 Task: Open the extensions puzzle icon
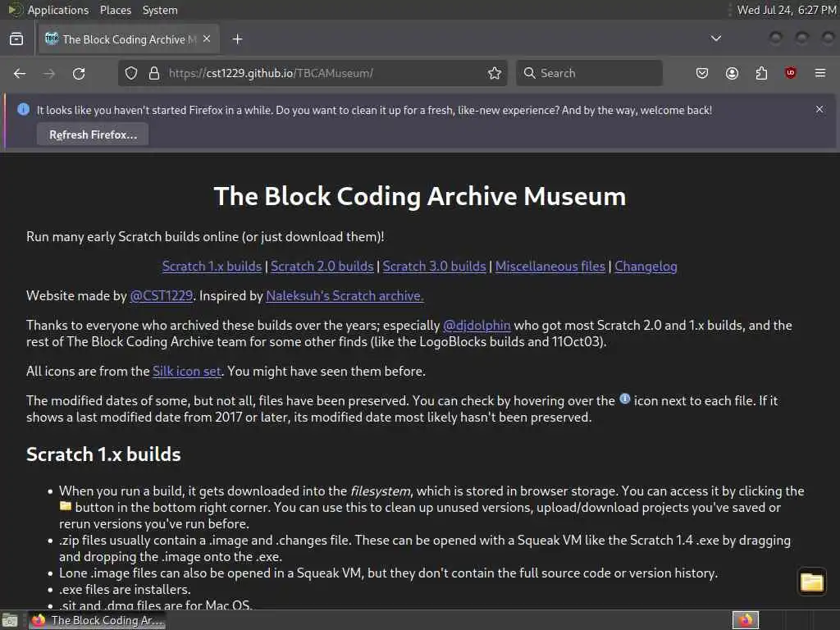pyautogui.click(x=761, y=73)
